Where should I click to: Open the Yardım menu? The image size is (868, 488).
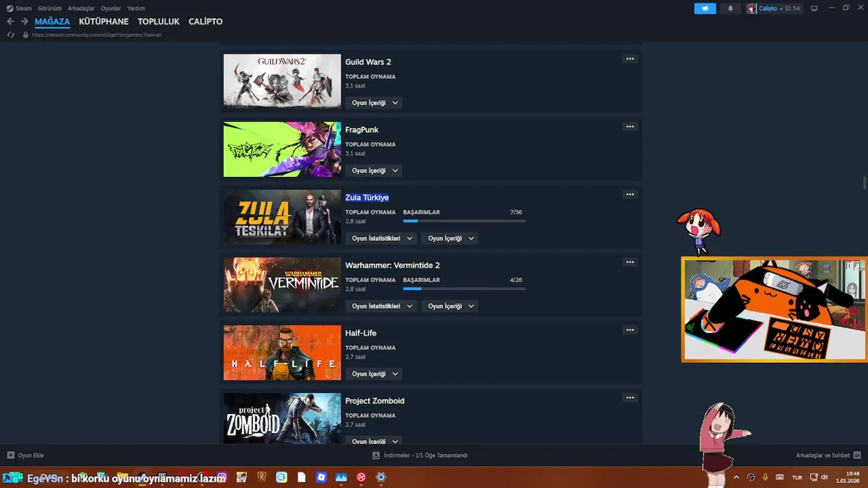136,8
